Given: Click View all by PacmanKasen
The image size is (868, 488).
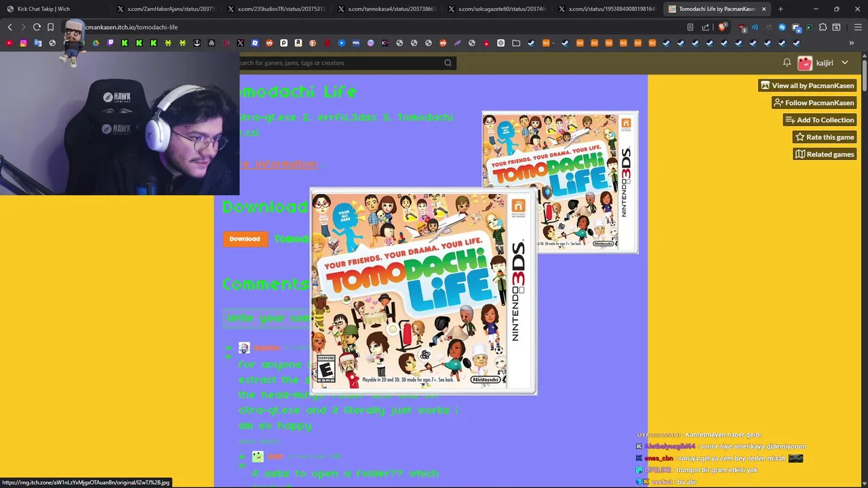Looking at the screenshot, I should pos(807,85).
